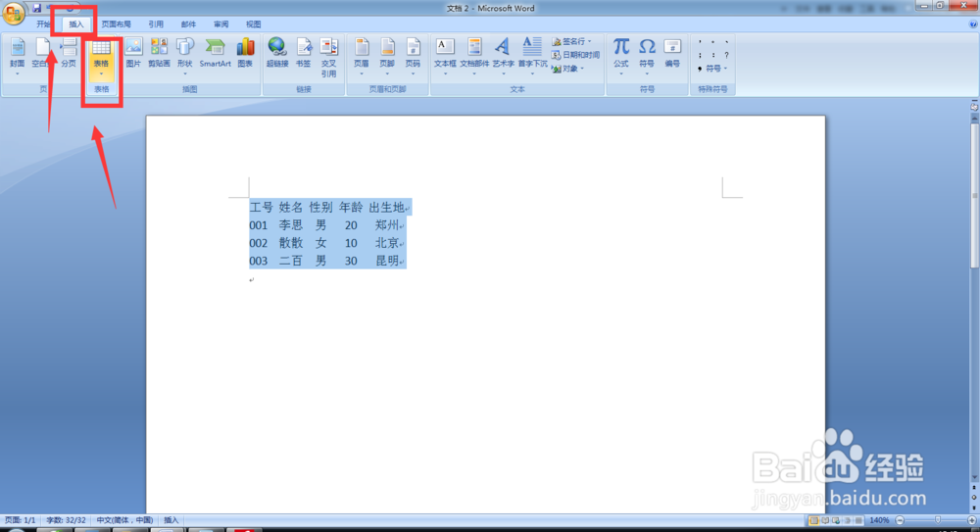980x532 pixels.
Task: Insert current 日期和时间 date and time
Action: point(575,55)
